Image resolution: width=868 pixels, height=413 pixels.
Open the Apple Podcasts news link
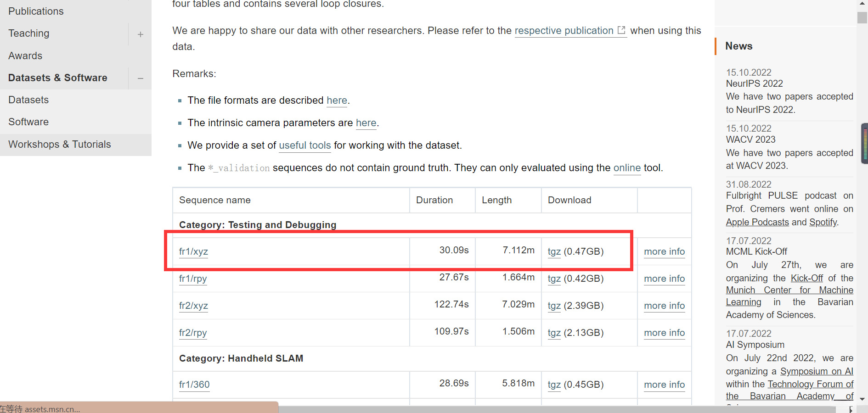[x=757, y=222]
